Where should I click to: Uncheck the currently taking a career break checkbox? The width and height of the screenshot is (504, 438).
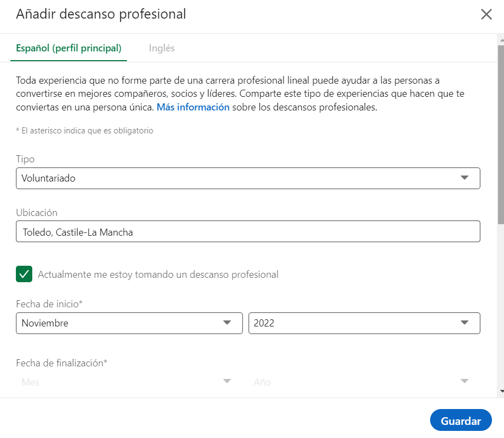(24, 274)
